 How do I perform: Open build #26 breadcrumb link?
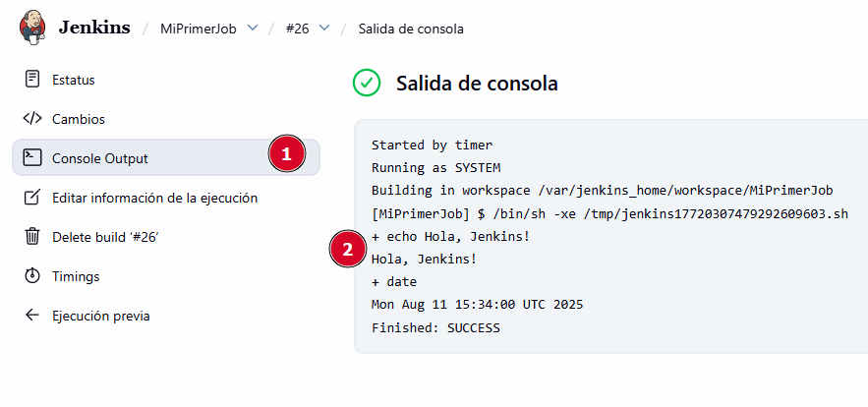click(297, 29)
